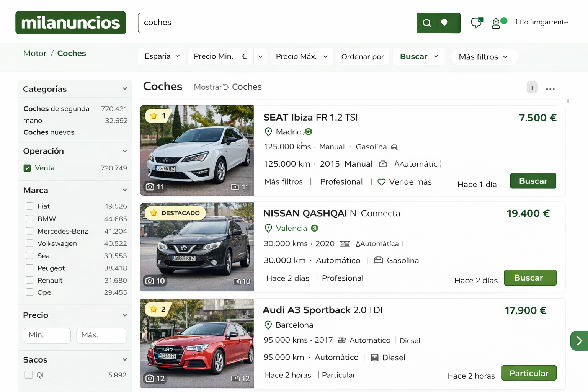
Task: Open the red Audi A3 Sportback thumbnail
Action: [x=197, y=343]
